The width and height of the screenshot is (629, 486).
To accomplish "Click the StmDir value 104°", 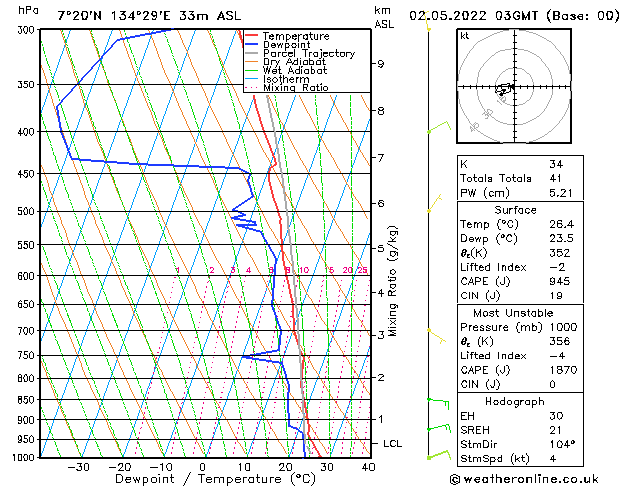I will click(562, 444).
